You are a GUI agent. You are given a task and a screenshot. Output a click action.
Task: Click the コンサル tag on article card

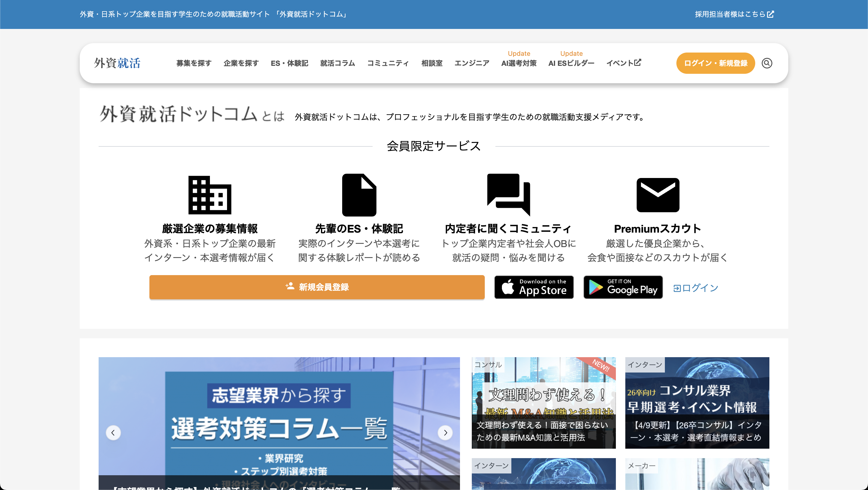coord(488,365)
